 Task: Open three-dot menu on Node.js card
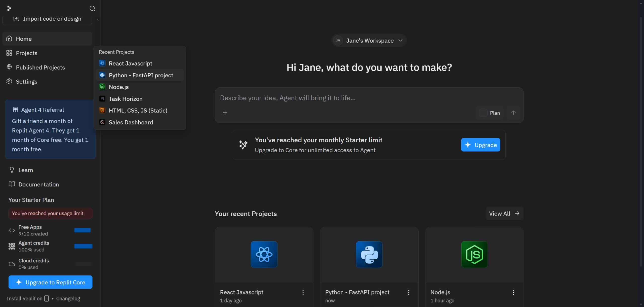click(x=513, y=292)
